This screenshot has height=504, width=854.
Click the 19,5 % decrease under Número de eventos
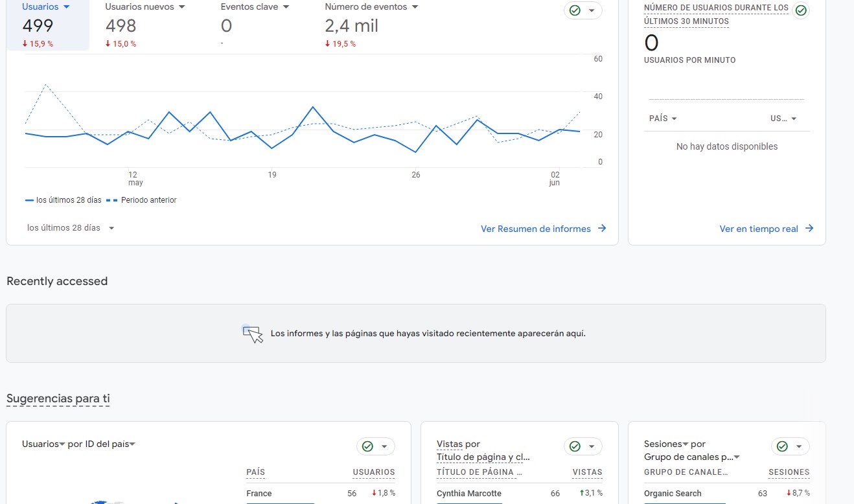tap(340, 44)
